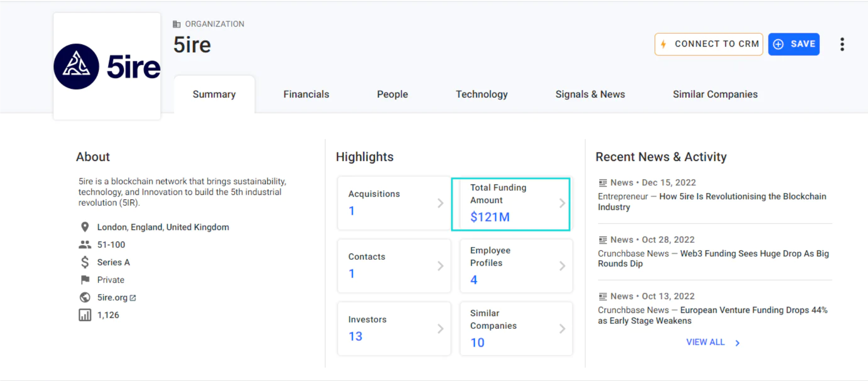Click View All recent news

pyautogui.click(x=705, y=342)
